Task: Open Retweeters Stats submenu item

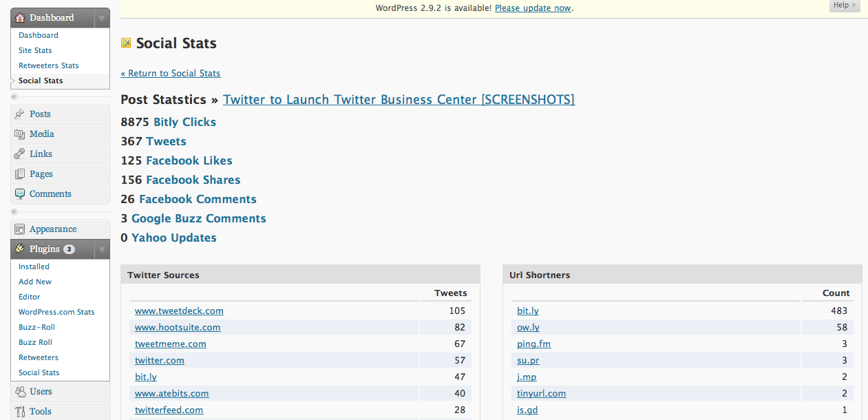Action: (x=49, y=65)
